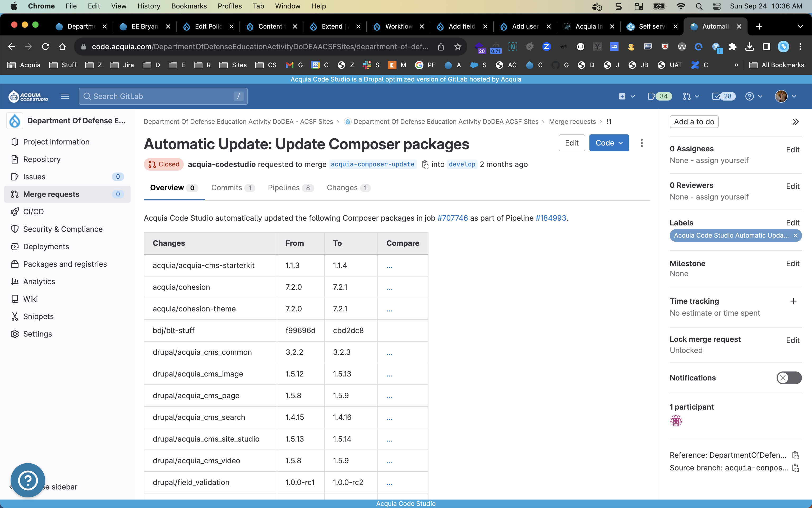Viewport: 812px width, 508px height.
Task: Open Settings gear in the sidebar
Action: (x=67, y=334)
